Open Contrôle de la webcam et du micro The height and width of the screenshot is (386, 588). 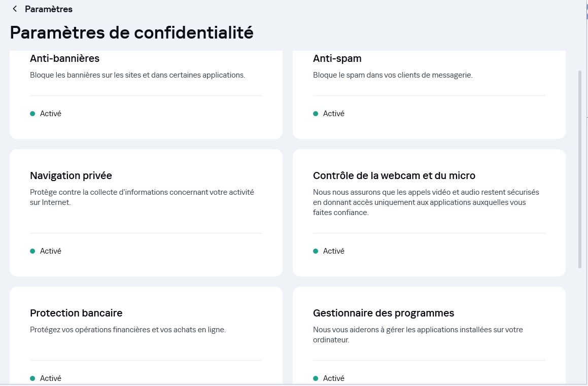[429, 213]
